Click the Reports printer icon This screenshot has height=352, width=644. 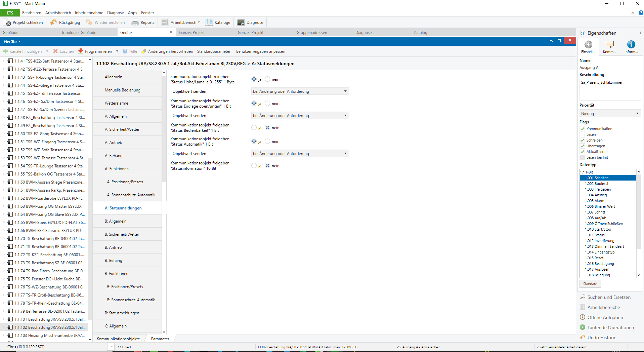135,23
